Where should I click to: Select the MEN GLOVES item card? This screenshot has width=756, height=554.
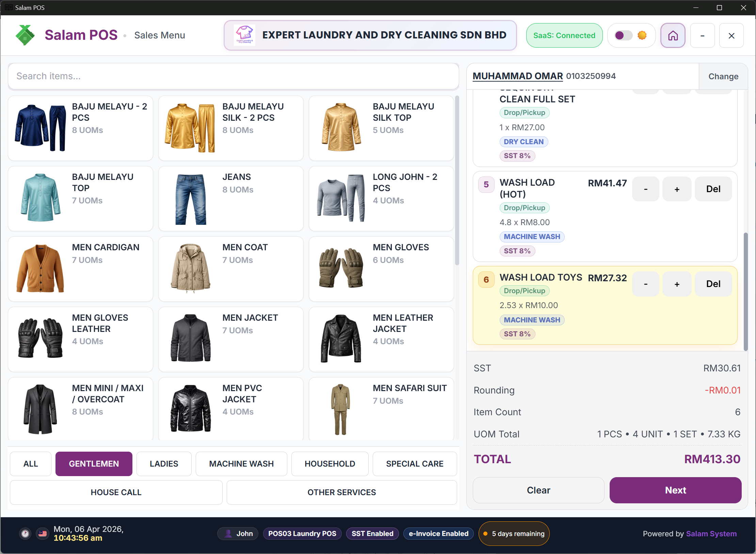(381, 269)
